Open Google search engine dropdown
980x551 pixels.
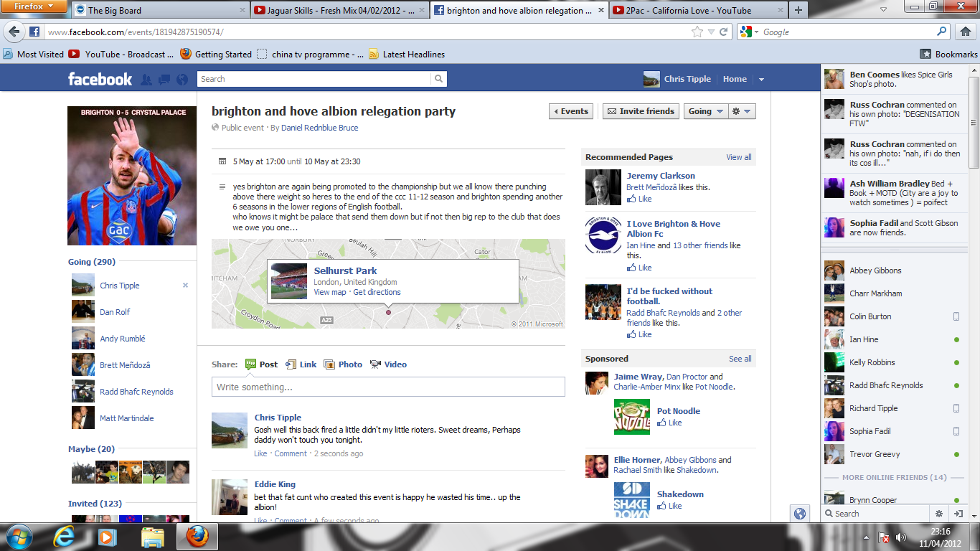(x=748, y=32)
